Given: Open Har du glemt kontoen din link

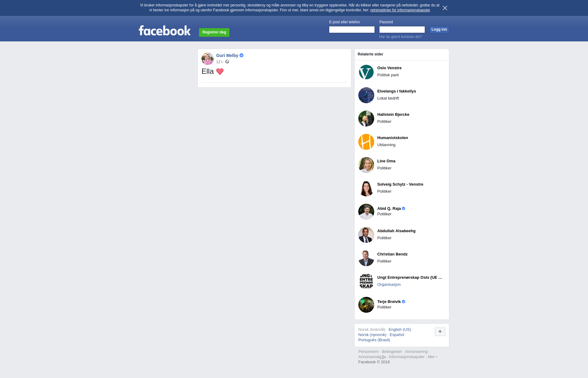Looking at the screenshot, I should pos(401,37).
